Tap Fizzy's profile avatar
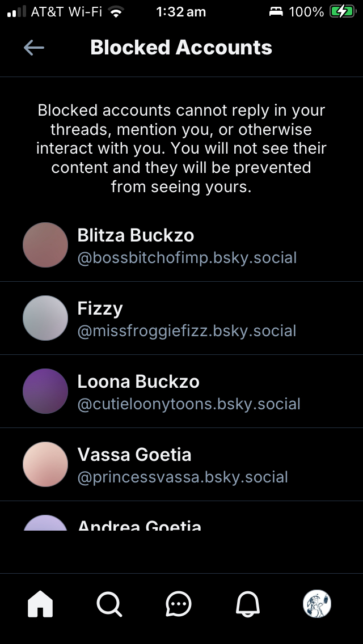The width and height of the screenshot is (363, 644). point(45,318)
